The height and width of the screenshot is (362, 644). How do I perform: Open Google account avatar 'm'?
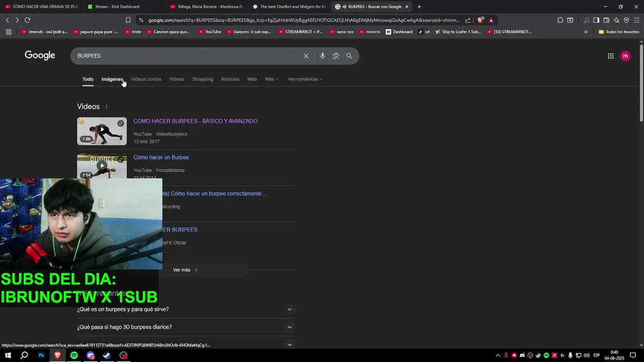pos(625,56)
